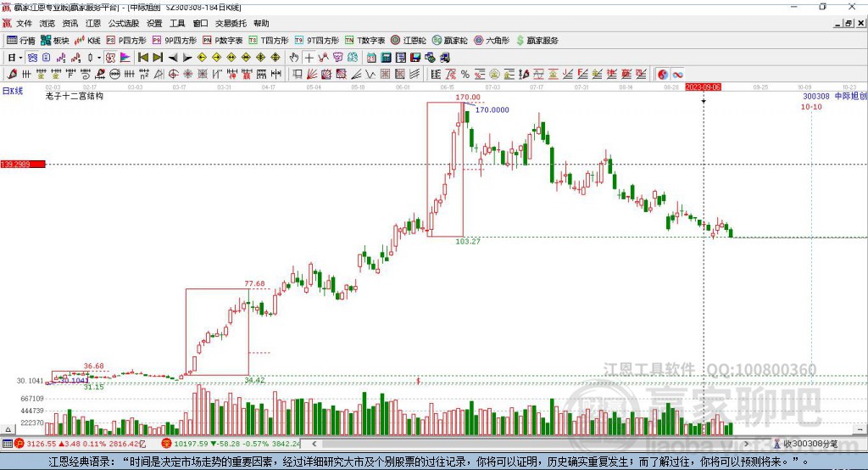Open the 设置 menu
This screenshot has height=470, width=868.
pos(154,23)
